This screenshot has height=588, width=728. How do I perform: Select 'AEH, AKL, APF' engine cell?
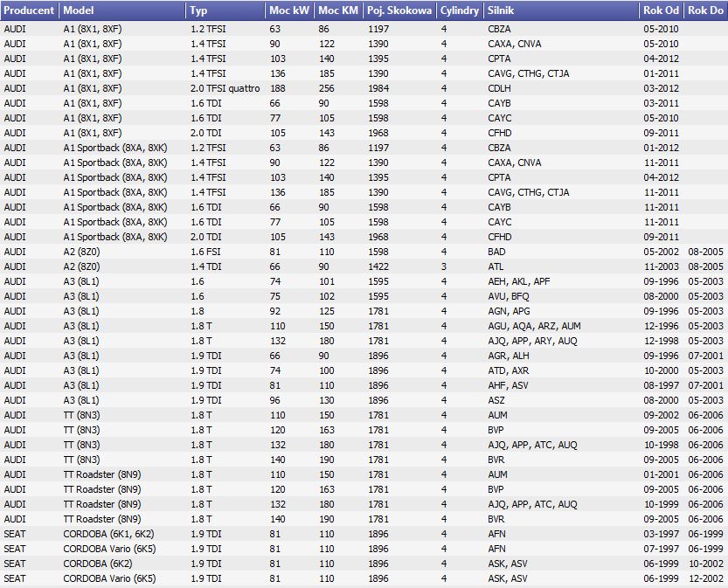point(518,281)
